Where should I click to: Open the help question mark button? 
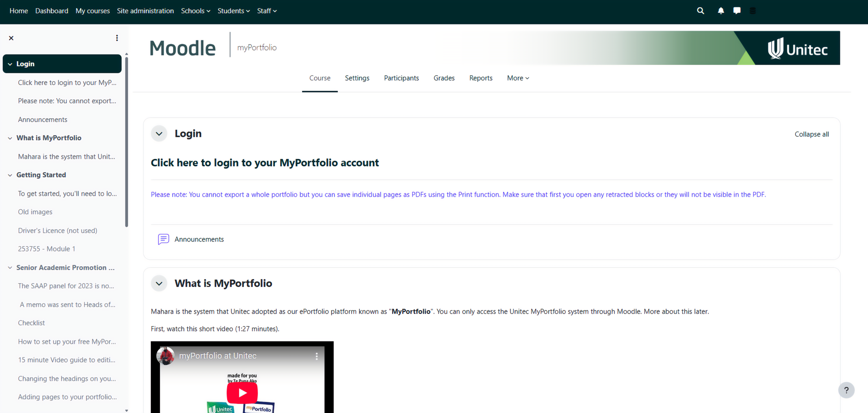click(x=846, y=390)
